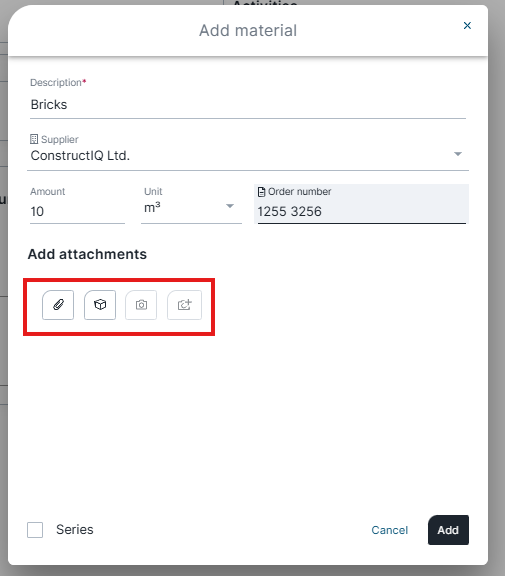Enable the Series checkbox

[35, 530]
